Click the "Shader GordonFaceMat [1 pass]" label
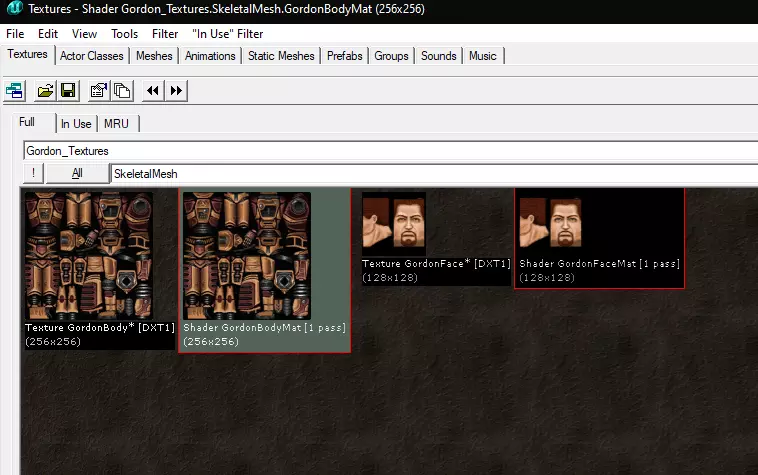This screenshot has width=758, height=475. 599,264
